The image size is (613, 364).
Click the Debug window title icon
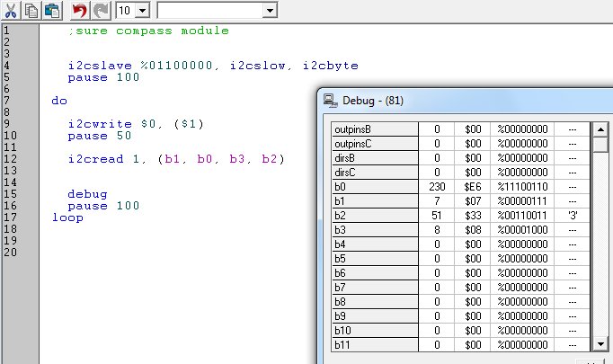coord(331,100)
